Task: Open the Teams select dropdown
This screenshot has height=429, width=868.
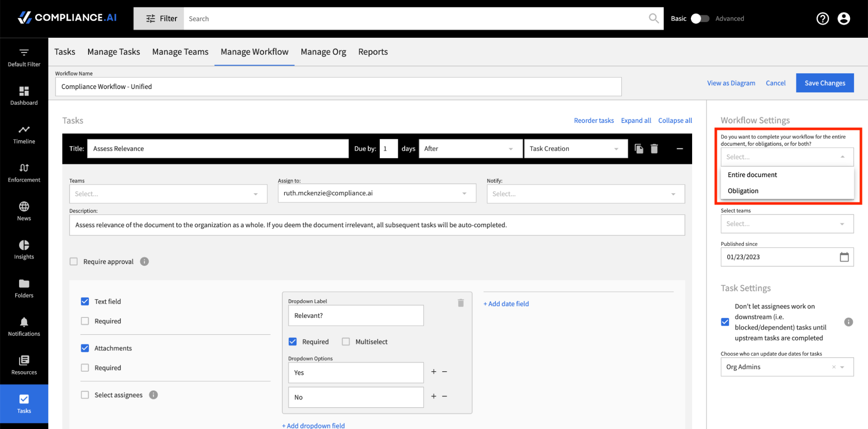Action: click(x=168, y=194)
